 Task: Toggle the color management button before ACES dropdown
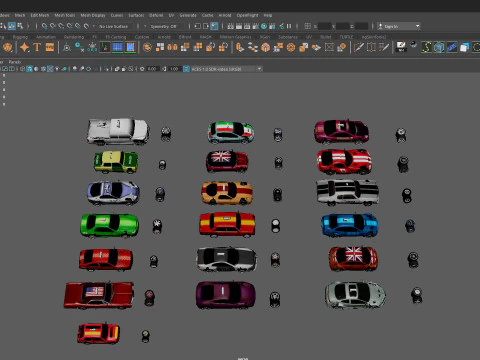(x=186, y=69)
